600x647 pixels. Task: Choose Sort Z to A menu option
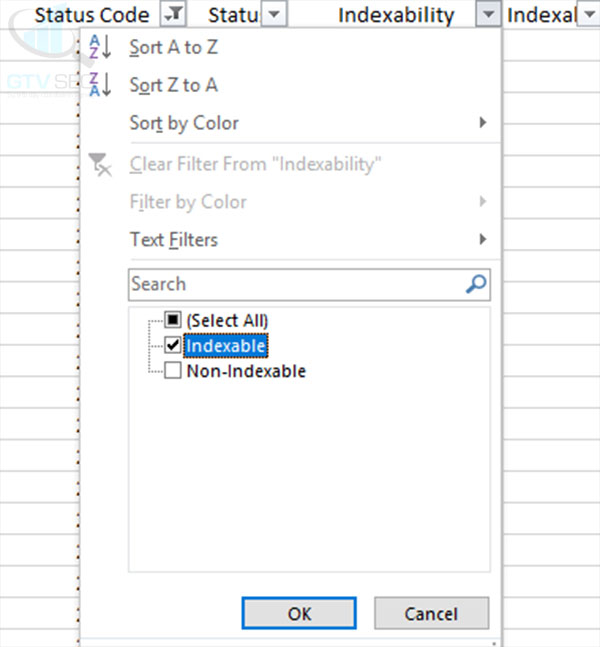(173, 86)
